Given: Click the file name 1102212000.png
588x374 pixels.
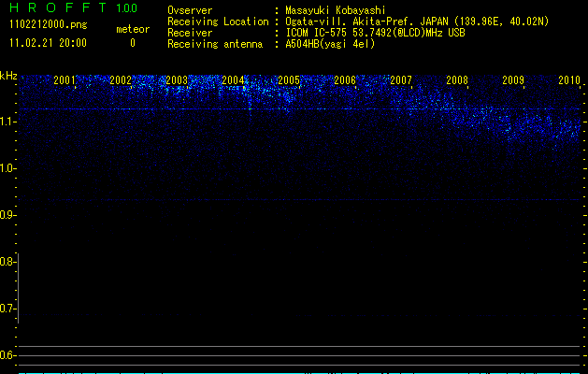Looking at the screenshot, I should pos(49,25).
